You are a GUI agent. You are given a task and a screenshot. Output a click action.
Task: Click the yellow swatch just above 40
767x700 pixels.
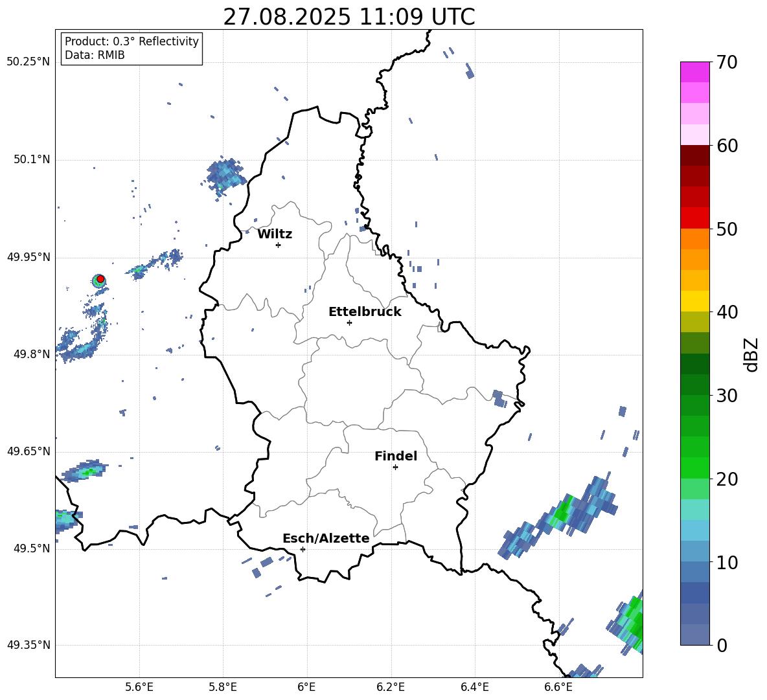coord(694,301)
